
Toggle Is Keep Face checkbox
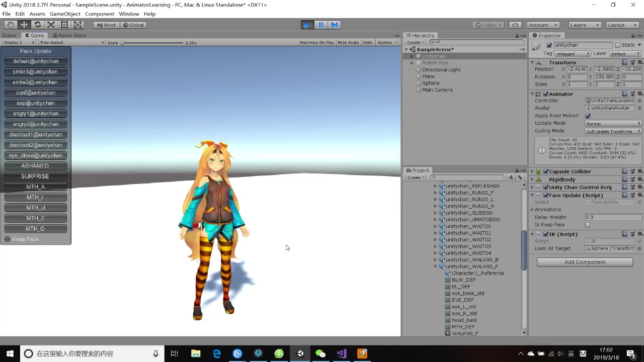point(588,225)
